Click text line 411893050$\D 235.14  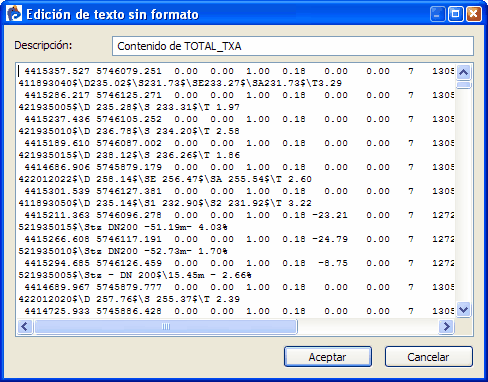(165, 203)
